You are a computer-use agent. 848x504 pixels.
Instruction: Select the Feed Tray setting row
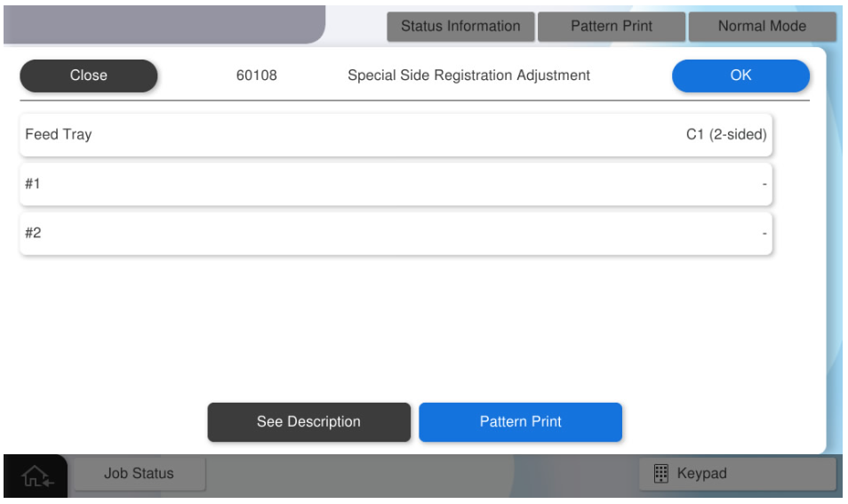(x=396, y=135)
